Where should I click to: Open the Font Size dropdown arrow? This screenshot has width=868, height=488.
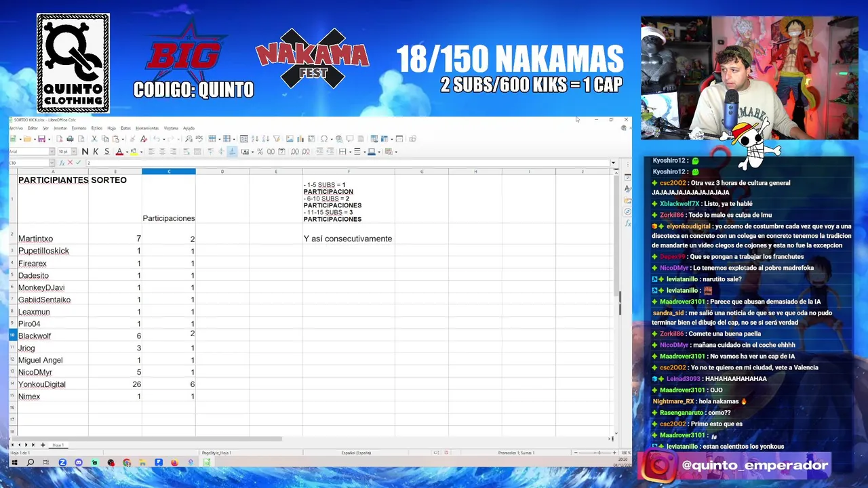pyautogui.click(x=74, y=151)
